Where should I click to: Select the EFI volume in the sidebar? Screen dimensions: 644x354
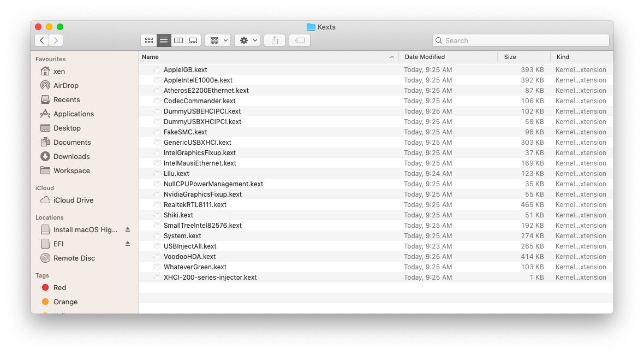(58, 244)
